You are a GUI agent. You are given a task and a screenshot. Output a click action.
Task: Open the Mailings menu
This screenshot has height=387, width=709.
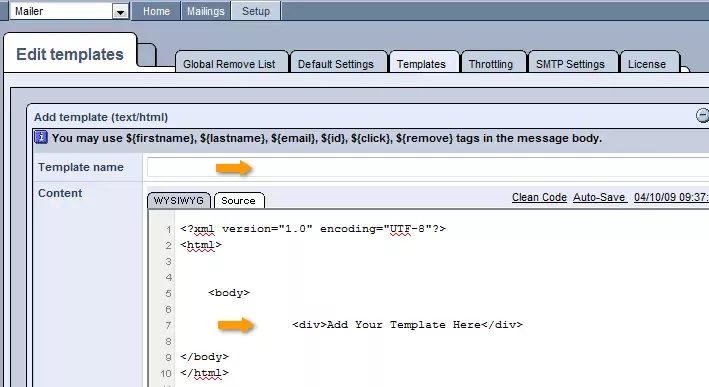click(x=206, y=11)
